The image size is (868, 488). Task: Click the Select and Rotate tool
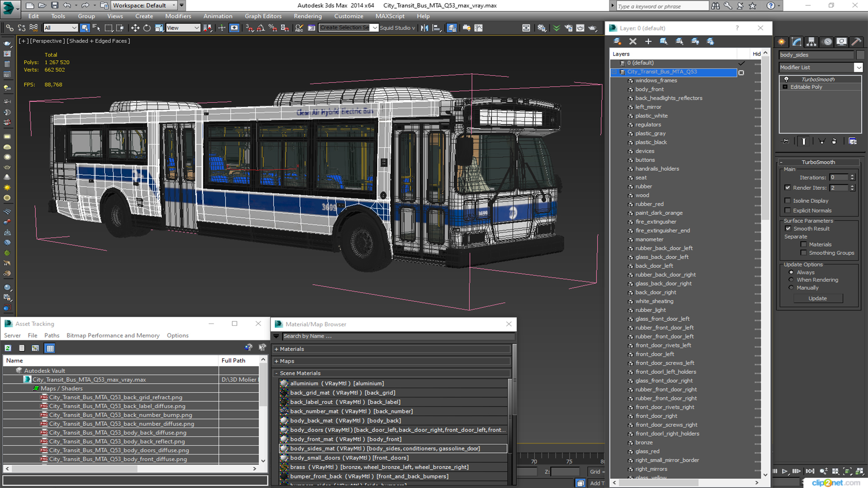147,28
